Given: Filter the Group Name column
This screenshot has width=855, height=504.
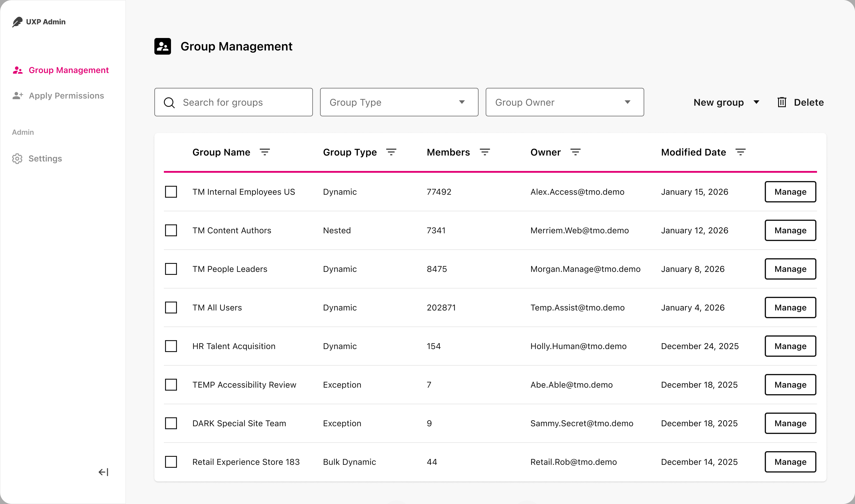Looking at the screenshot, I should pos(265,152).
